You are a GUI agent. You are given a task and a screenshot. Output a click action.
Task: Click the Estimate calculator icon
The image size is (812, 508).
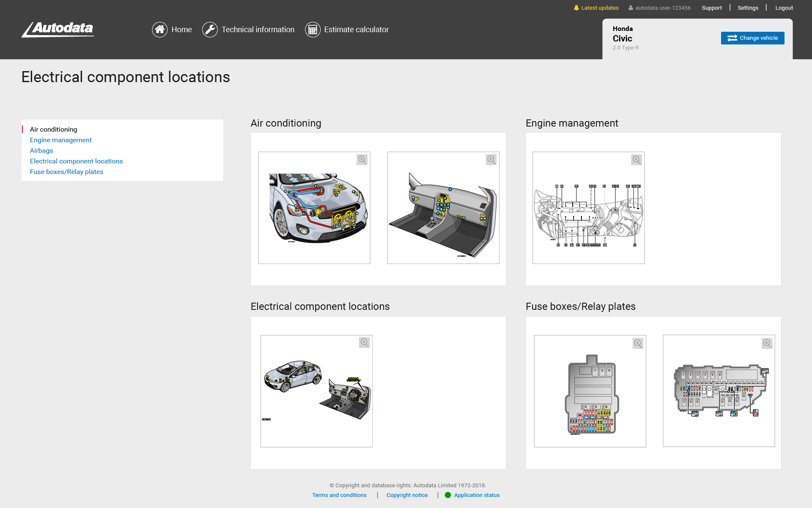313,30
